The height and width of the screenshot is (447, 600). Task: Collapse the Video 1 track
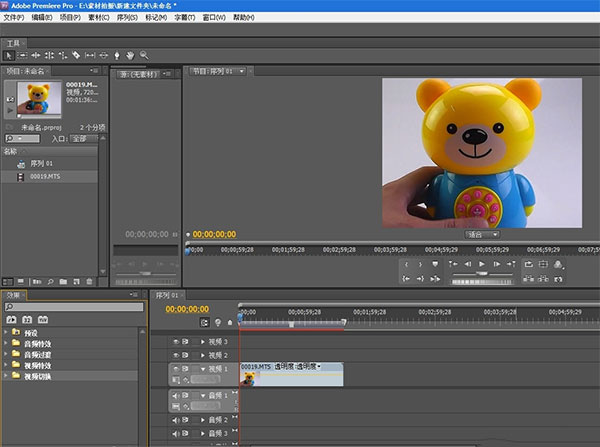(x=203, y=369)
